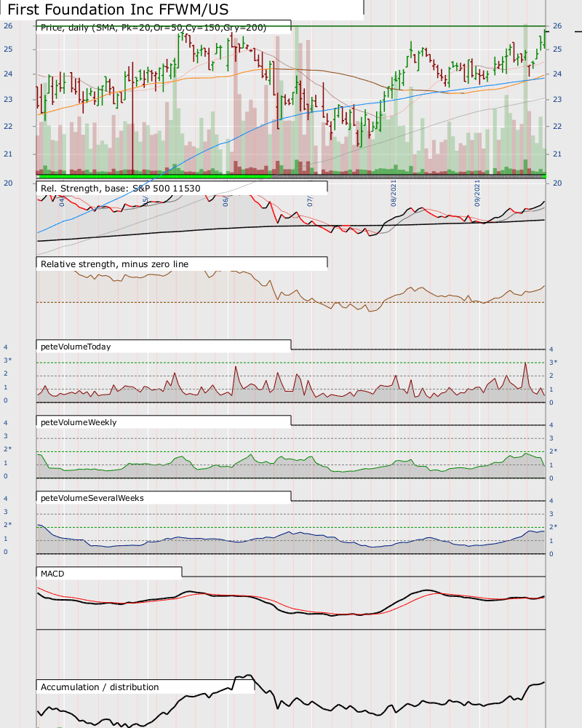The image size is (582, 728).
Task: Click the 09/2021 date axis marker
Action: tap(477, 193)
